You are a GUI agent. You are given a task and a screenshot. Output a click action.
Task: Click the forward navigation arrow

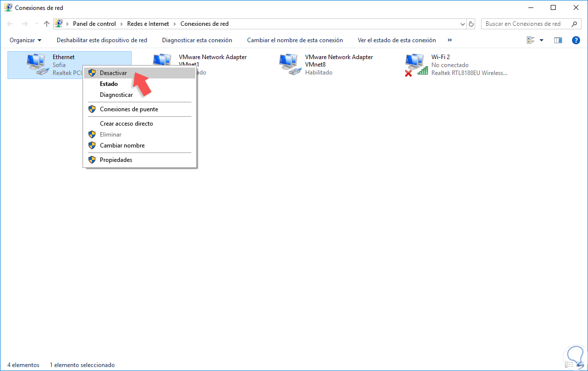coord(24,24)
